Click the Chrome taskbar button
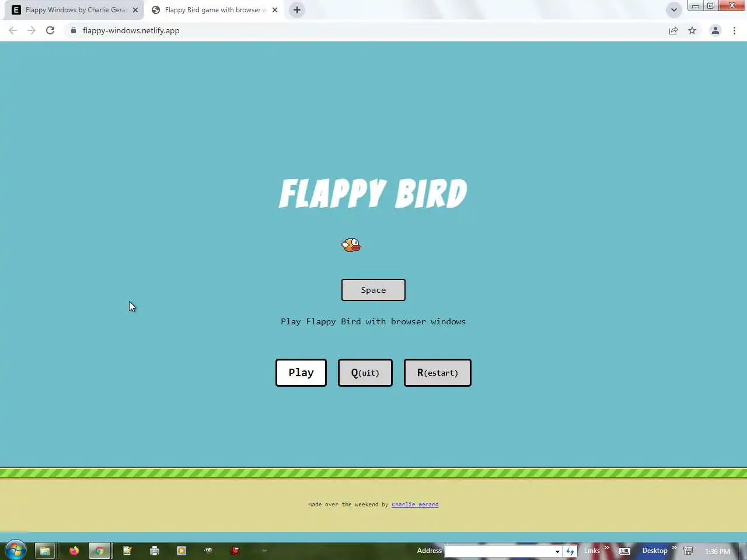Screen dimensions: 747x560 100,550
